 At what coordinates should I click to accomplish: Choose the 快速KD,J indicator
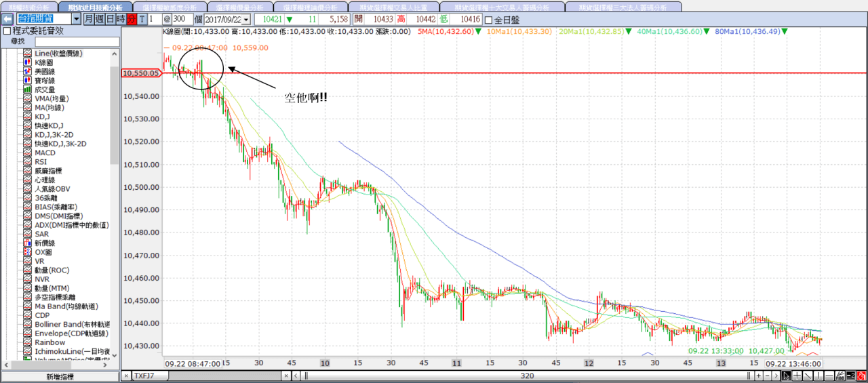49,125
